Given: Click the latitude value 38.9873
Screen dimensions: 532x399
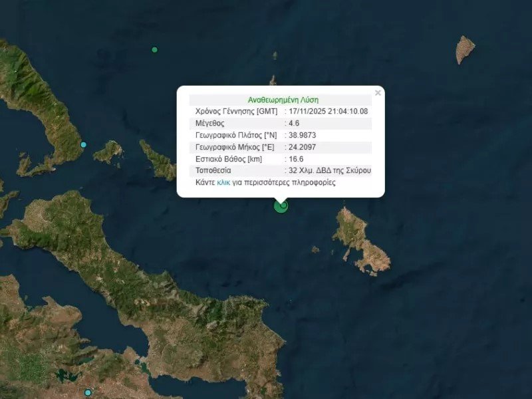Looking at the screenshot, I should tap(302, 135).
